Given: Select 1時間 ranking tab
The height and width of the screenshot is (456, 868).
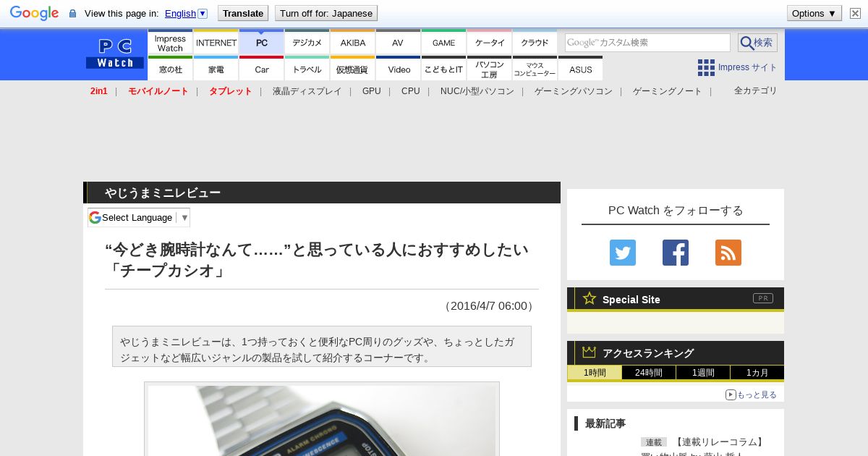Looking at the screenshot, I should 595,373.
